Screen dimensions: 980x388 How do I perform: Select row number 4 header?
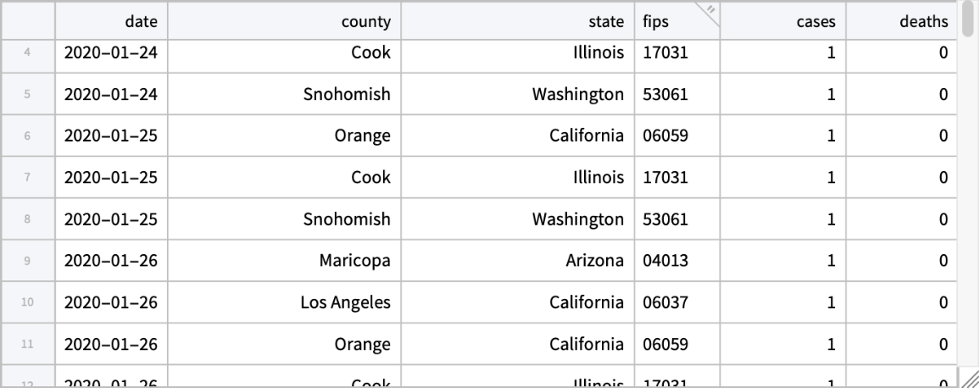28,53
